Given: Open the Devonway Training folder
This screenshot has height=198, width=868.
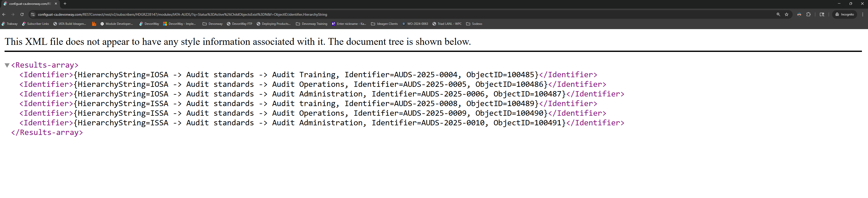Looking at the screenshot, I should coord(312,24).
